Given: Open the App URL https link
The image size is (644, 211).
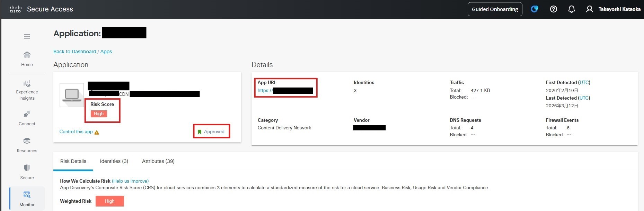Looking at the screenshot, I should pyautogui.click(x=265, y=91).
